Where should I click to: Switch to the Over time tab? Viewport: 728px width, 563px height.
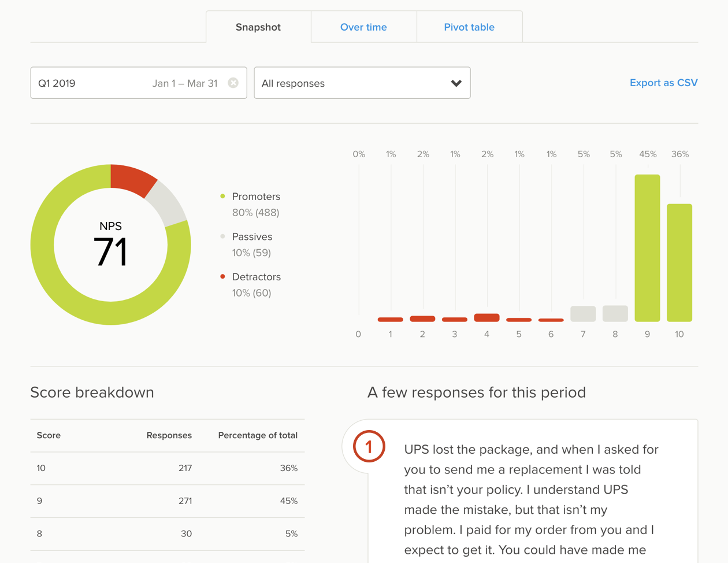[363, 27]
